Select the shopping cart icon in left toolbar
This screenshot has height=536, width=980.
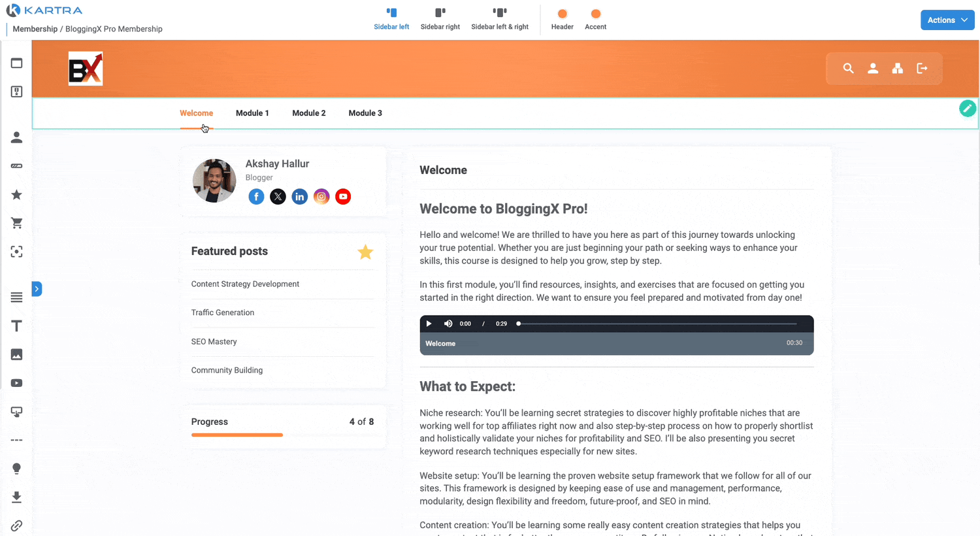point(17,224)
